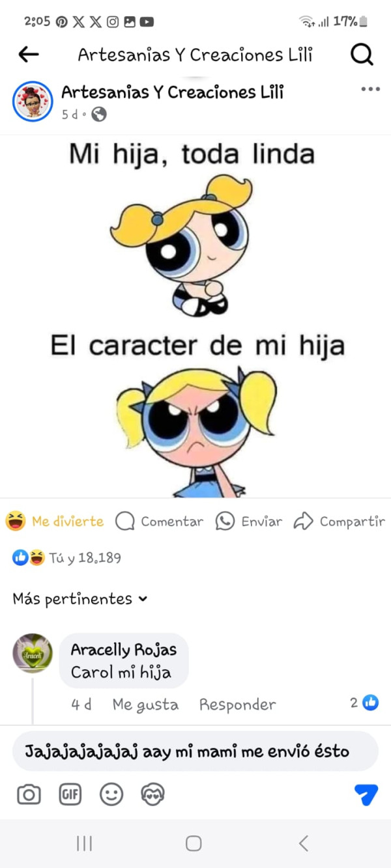
Task: View reactions list Tú y 18.189
Action: click(x=67, y=558)
